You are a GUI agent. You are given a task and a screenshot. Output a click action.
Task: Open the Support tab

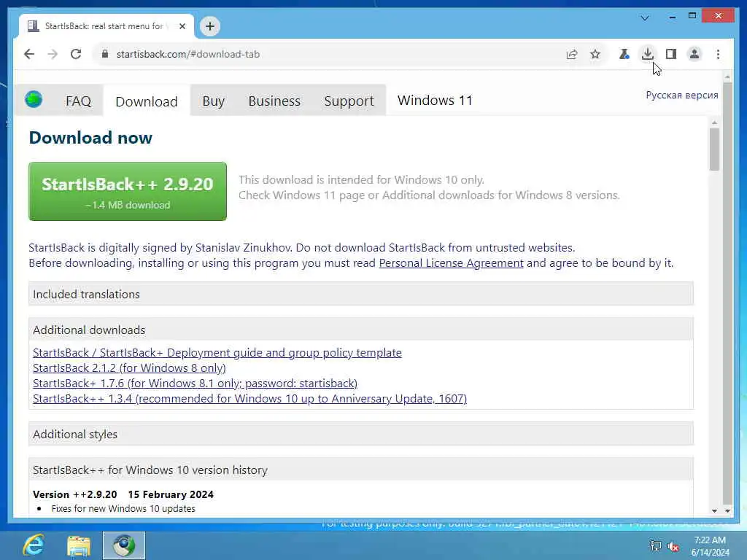tap(349, 101)
